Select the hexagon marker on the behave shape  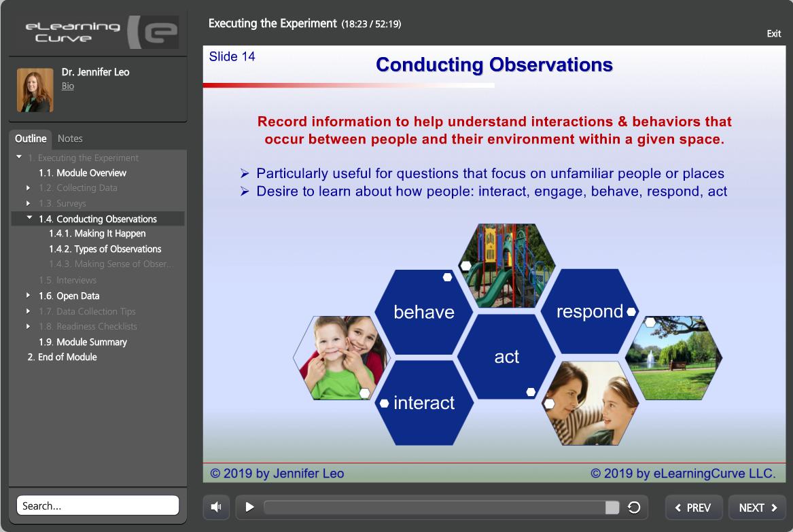(x=447, y=277)
